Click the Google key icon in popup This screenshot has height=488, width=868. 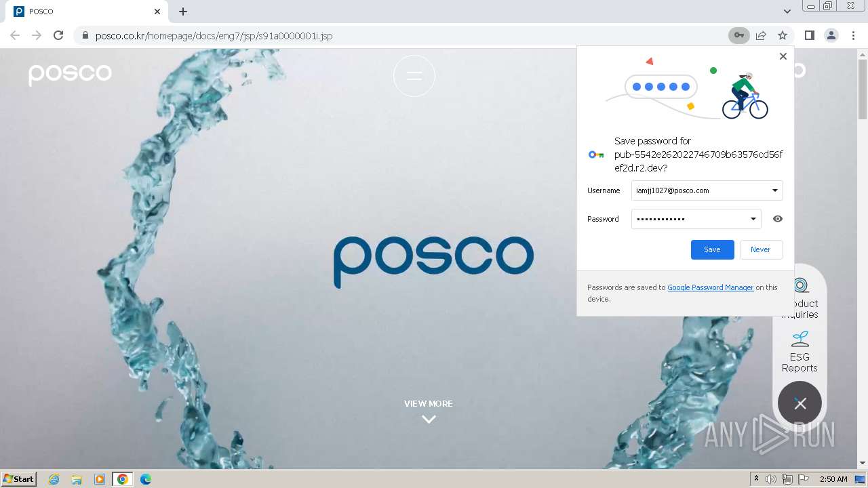pos(596,155)
